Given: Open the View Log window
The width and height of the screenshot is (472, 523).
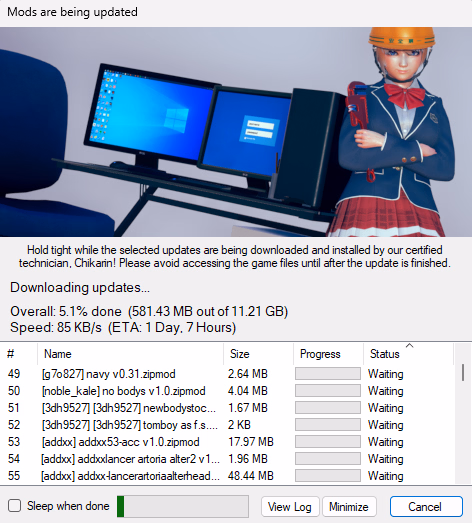Looking at the screenshot, I should click(x=290, y=507).
